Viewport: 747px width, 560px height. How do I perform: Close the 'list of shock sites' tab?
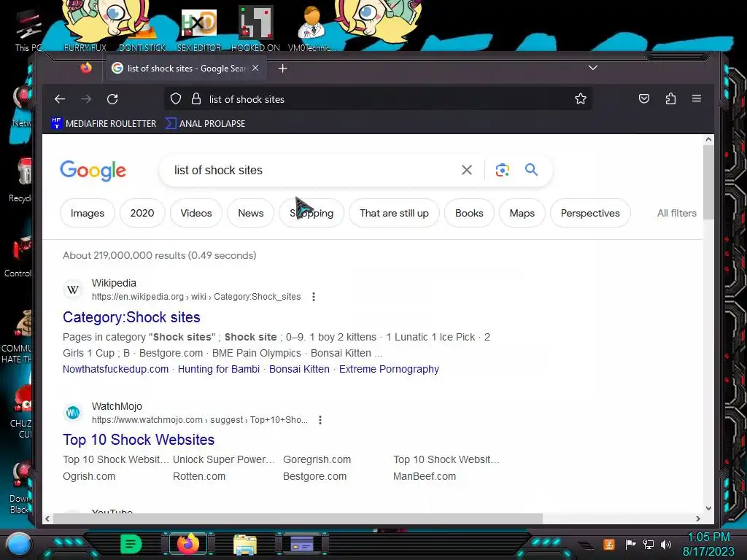tap(255, 68)
